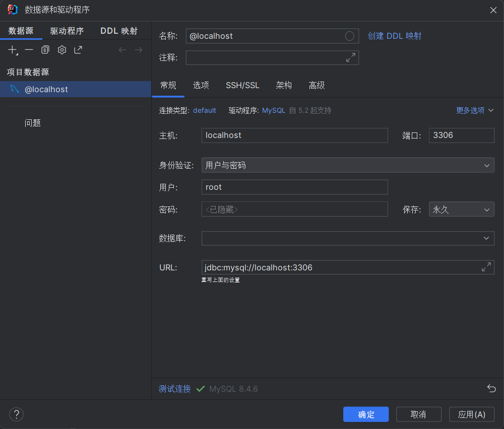Screen dimensions: 504x429
Task: Remove selected data source with minus icon
Action: (x=29, y=50)
